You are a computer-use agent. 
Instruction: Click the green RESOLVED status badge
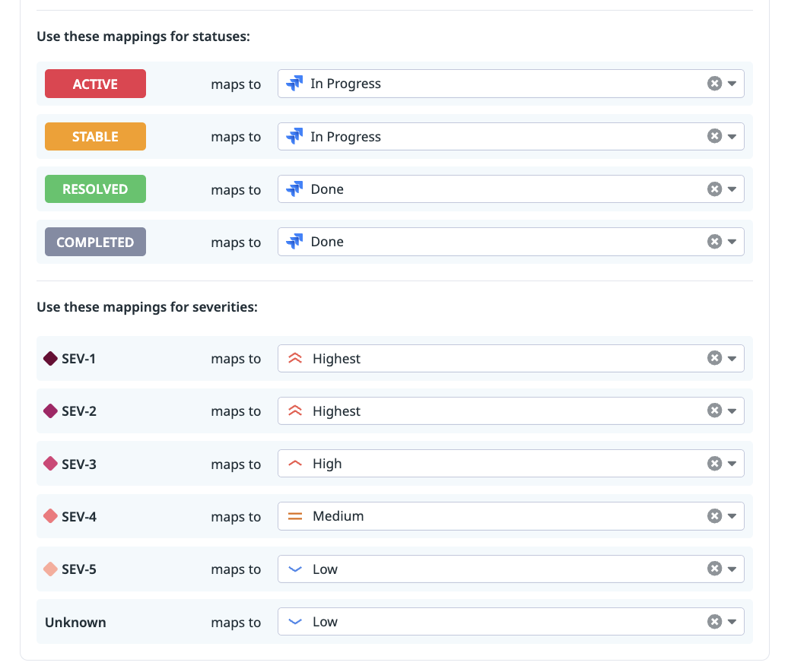95,189
